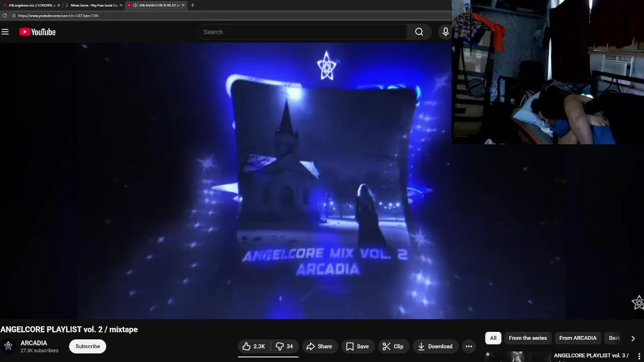Click the ANGELCORE PLAYLIST vol. 3 thumbnail
Viewport: 644px width, 362px height.
(x=518, y=356)
